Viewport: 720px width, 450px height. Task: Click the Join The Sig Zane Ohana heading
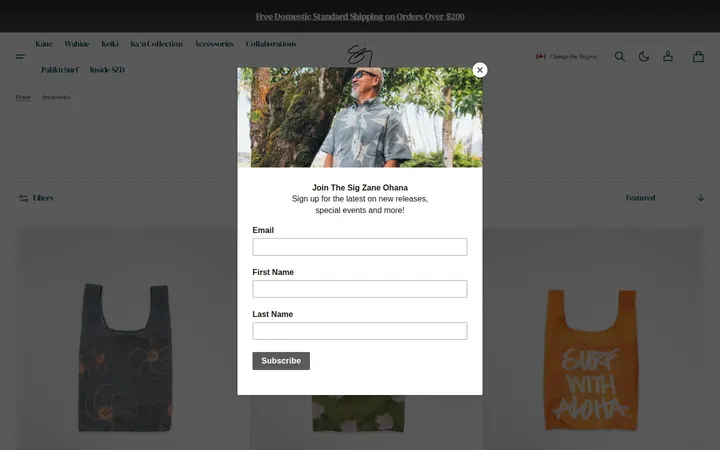point(360,187)
